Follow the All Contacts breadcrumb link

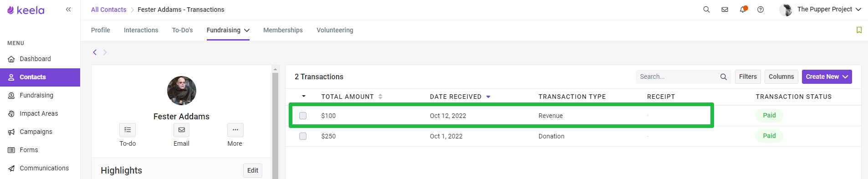pos(108,10)
